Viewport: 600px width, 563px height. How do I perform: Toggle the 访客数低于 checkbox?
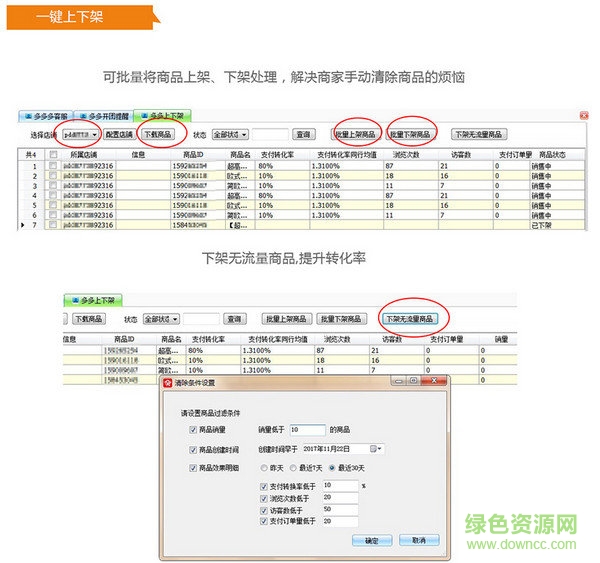[x=263, y=510]
